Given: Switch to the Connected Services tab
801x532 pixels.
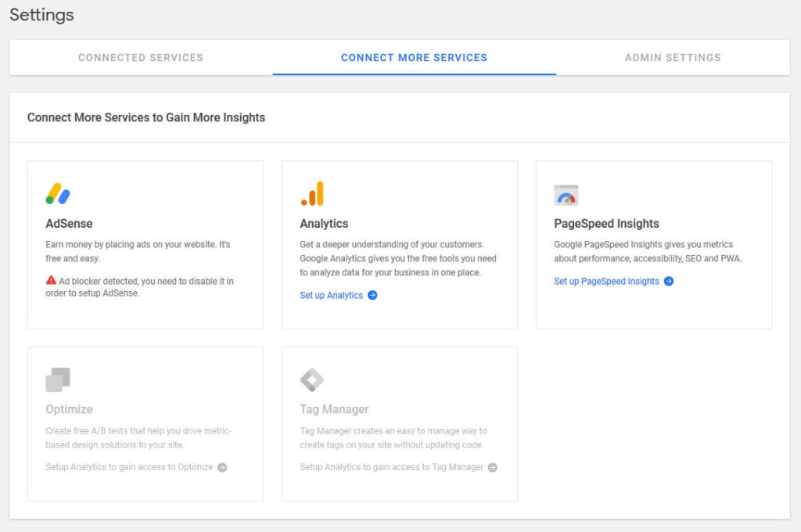Looking at the screenshot, I should tap(141, 58).
